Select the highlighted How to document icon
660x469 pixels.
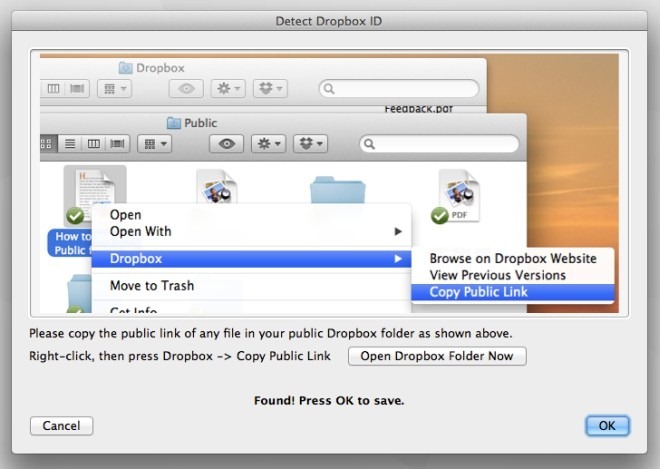(95, 195)
